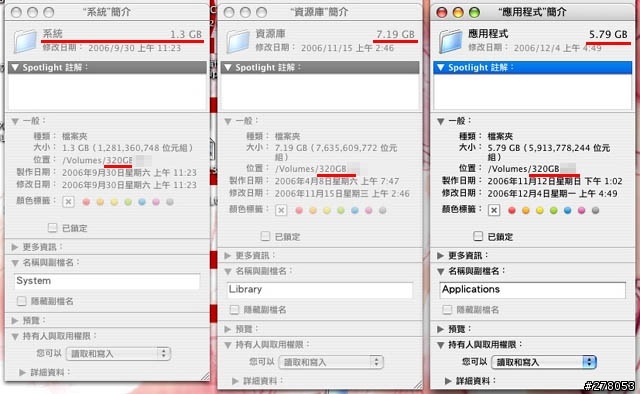
Task: Click the folder icon in the 應用程式 info window
Action: [451, 41]
